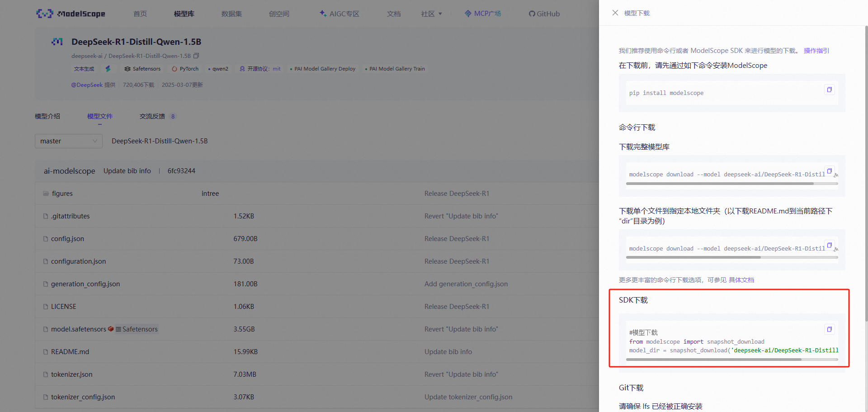Open 文档 in the top navigation
868x412 pixels.
[394, 14]
